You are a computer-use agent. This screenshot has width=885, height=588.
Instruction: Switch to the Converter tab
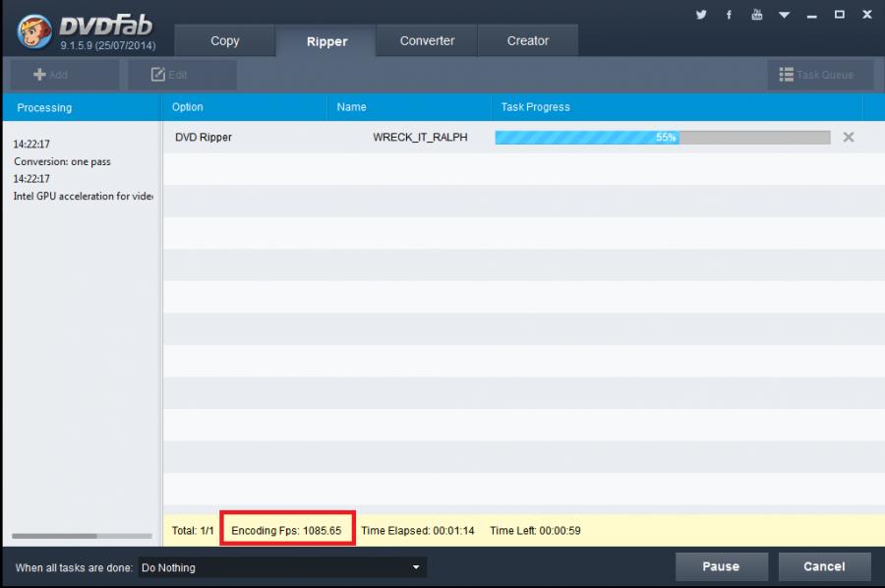(427, 40)
